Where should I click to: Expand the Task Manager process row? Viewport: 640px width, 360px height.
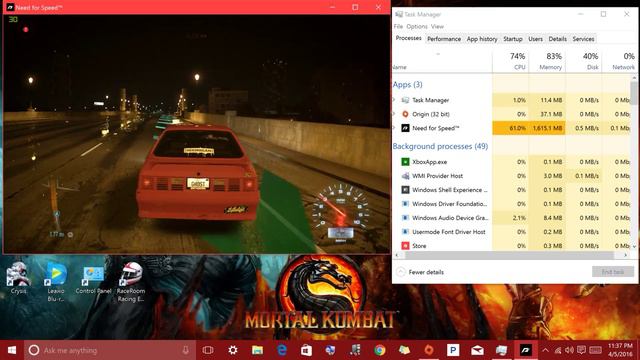(x=394, y=100)
